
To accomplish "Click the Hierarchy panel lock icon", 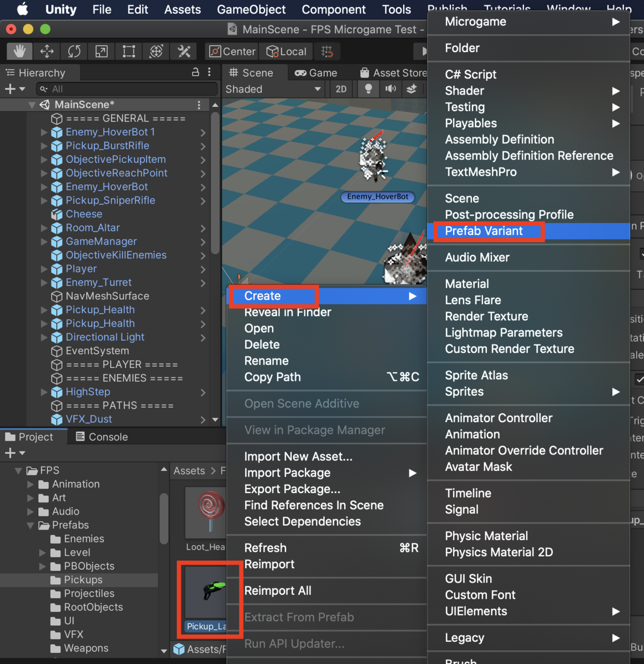I will [195, 72].
